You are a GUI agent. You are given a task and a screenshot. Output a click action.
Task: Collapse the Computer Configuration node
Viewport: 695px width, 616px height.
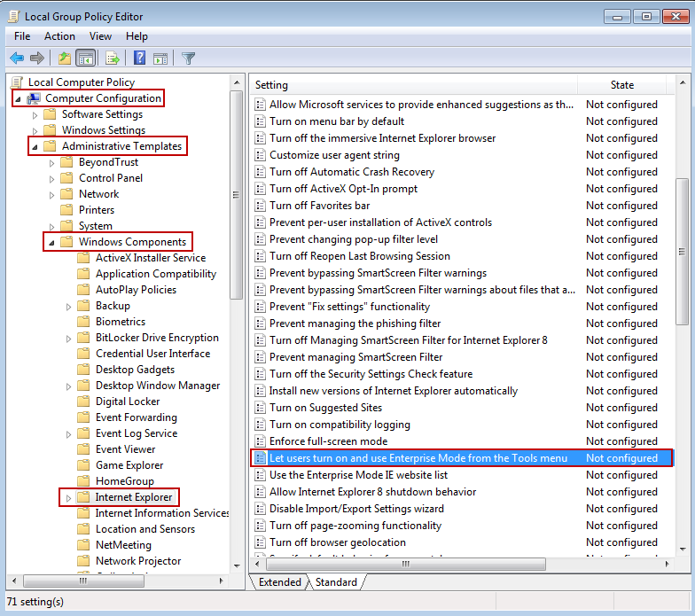point(18,99)
